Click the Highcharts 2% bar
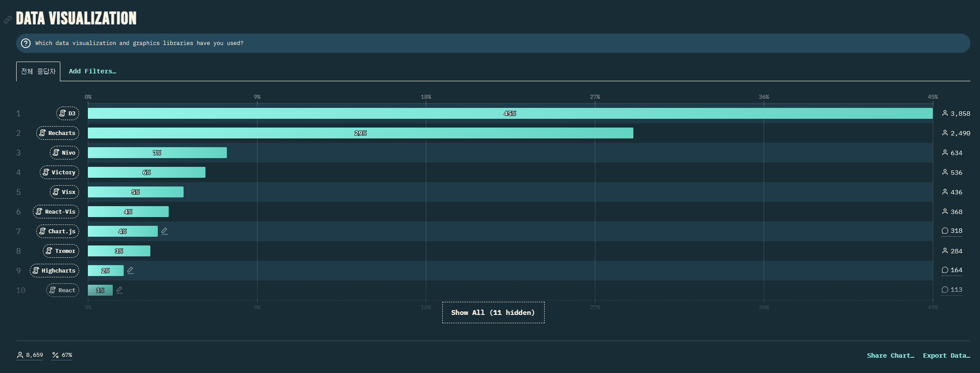 [x=106, y=270]
